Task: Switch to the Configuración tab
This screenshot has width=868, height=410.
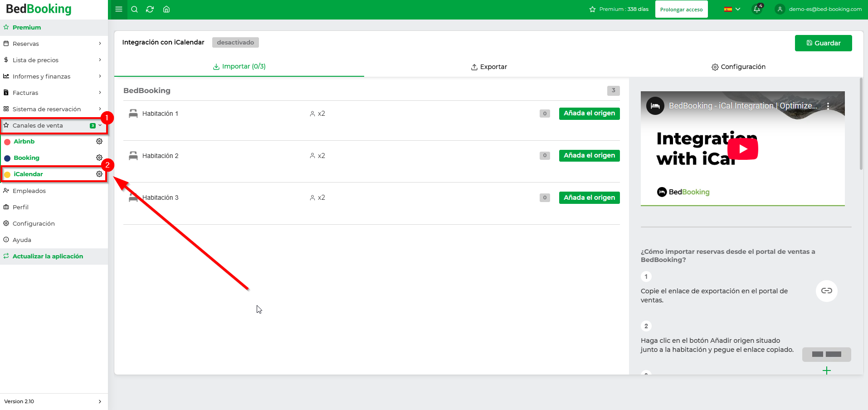Action: pyautogui.click(x=738, y=67)
